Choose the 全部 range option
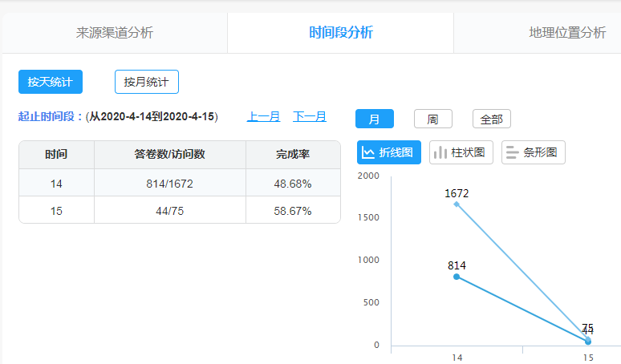The image size is (621, 364). pos(491,119)
